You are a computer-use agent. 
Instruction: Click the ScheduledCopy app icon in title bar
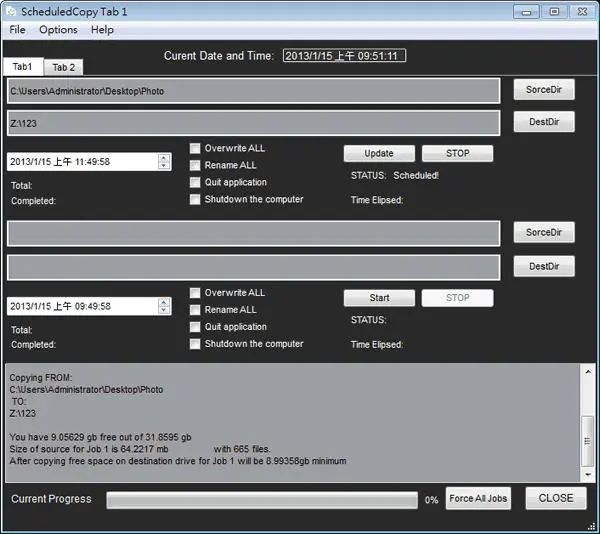tap(11, 11)
